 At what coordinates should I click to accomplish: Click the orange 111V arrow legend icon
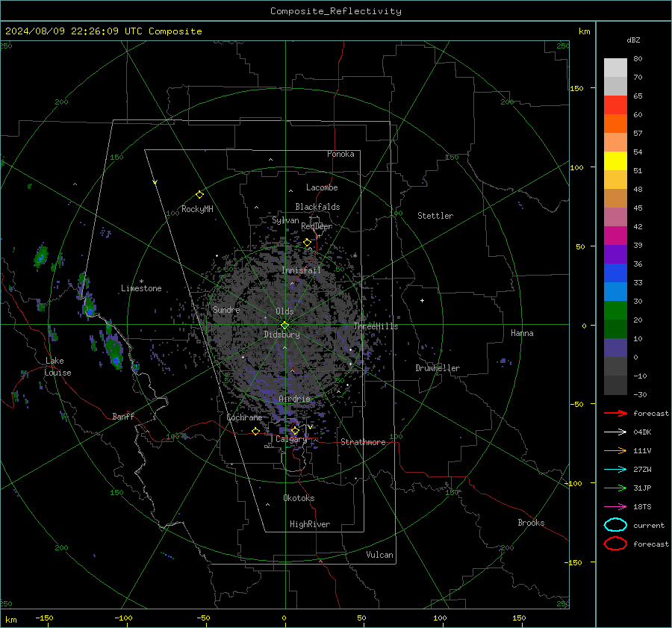[x=615, y=450]
